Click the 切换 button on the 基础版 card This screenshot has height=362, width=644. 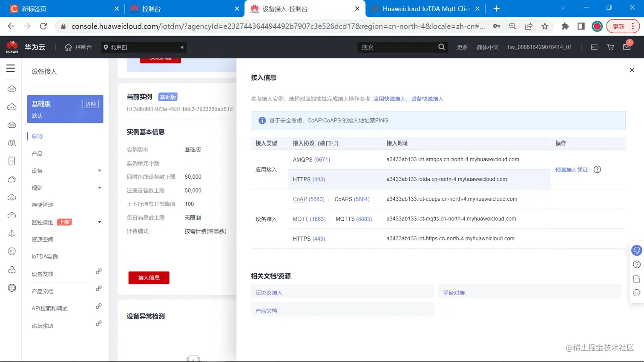click(x=90, y=104)
